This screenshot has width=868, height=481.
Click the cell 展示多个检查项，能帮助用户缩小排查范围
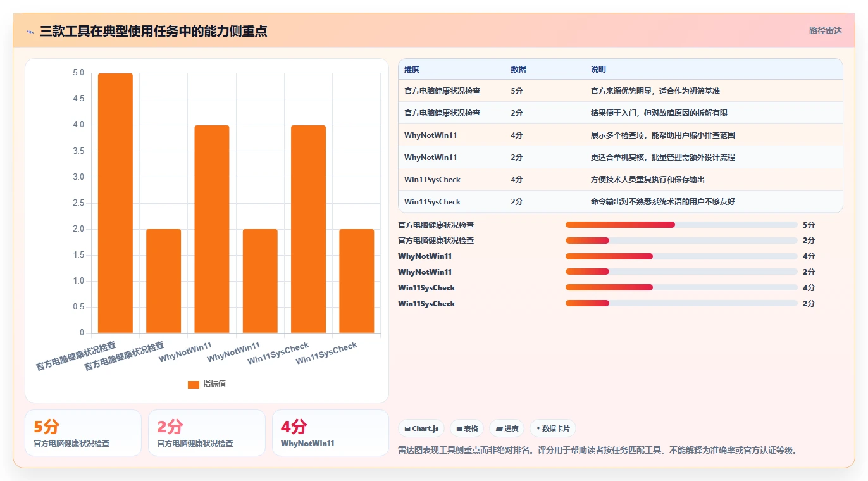(x=663, y=135)
